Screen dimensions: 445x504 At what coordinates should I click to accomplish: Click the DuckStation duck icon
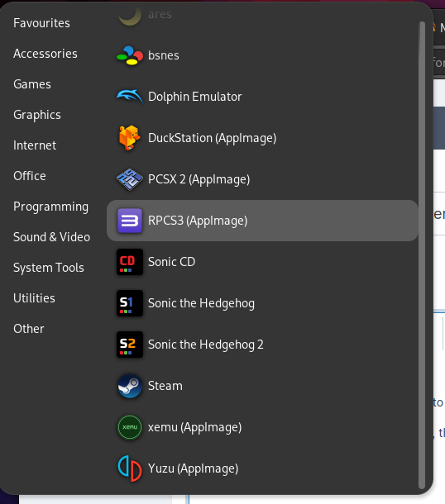click(x=130, y=138)
